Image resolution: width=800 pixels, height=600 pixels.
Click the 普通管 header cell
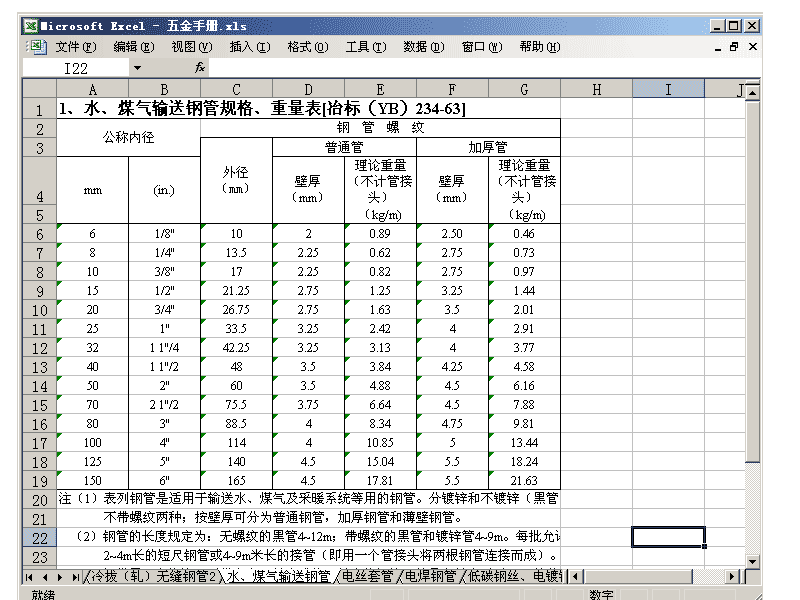(344, 147)
